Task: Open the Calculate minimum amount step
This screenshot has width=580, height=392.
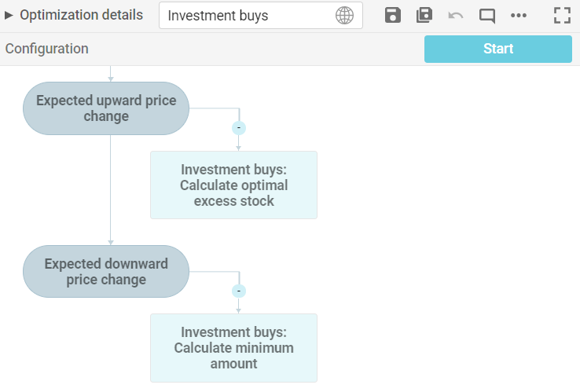Action: pos(233,347)
